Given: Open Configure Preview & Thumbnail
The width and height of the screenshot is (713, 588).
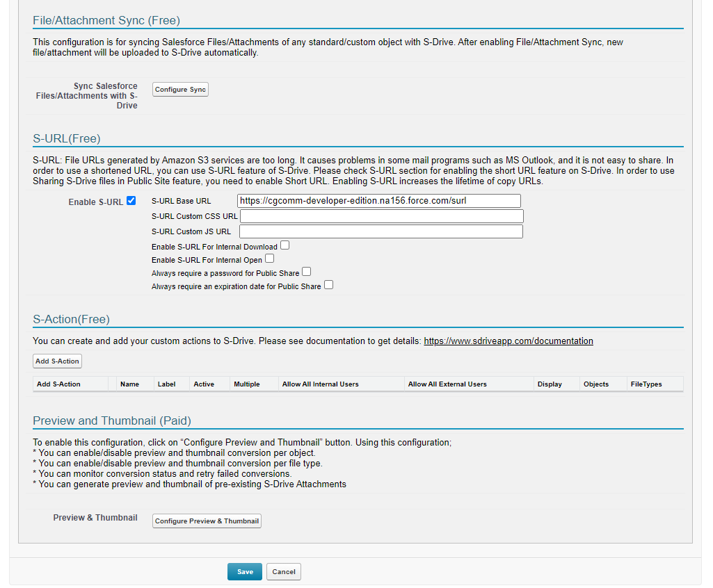Looking at the screenshot, I should [207, 521].
